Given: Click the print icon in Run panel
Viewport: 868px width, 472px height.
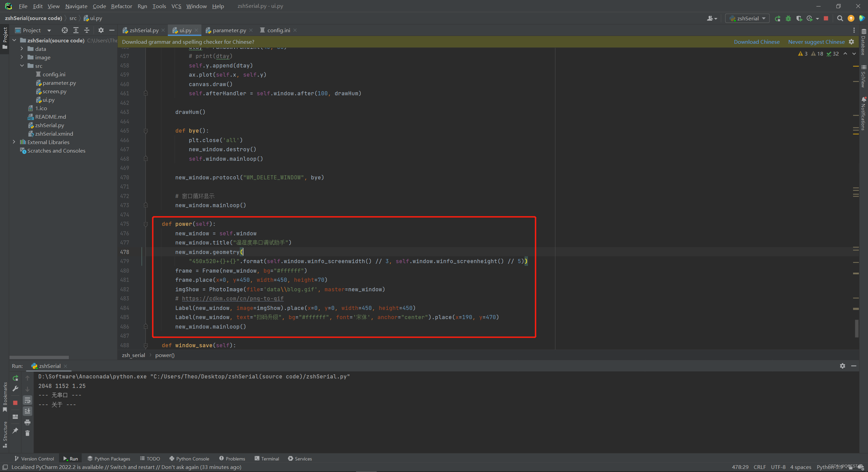Looking at the screenshot, I should pyautogui.click(x=27, y=422).
